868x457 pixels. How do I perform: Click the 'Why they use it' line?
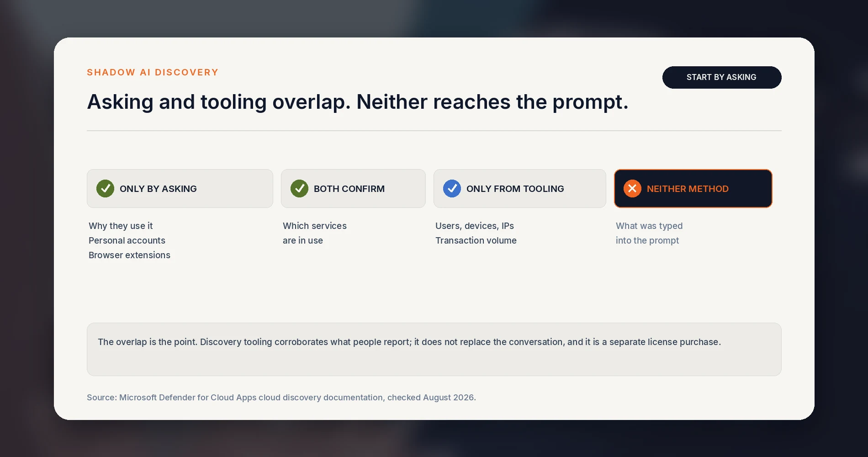tap(121, 226)
